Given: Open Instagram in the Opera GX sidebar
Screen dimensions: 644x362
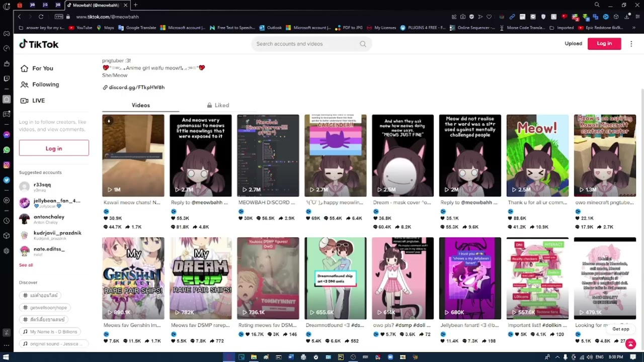Looking at the screenshot, I should pos(7,165).
